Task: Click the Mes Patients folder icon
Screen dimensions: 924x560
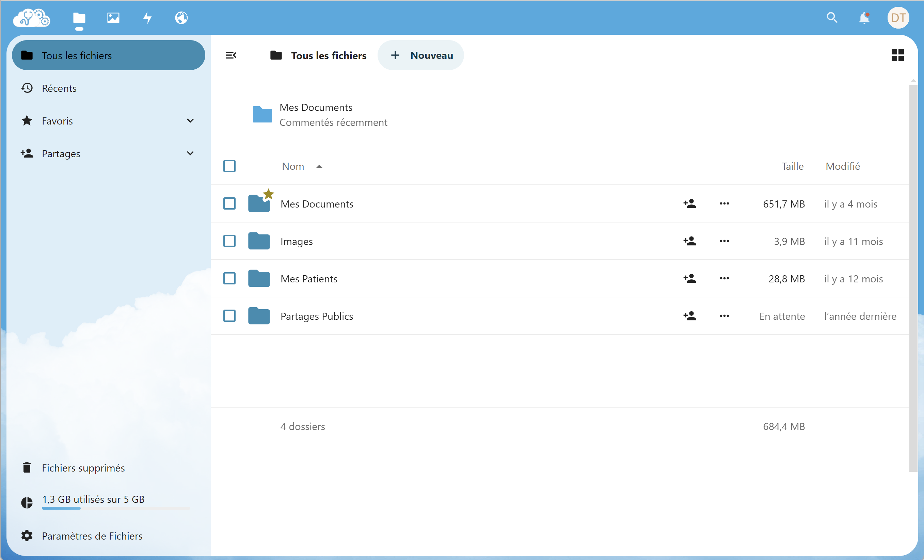Action: click(x=259, y=278)
